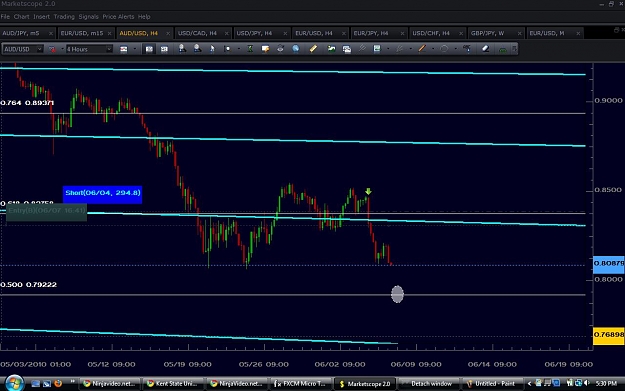The width and height of the screenshot is (625, 391).
Task: Click the teal save-chart toolbar icon
Action: pos(377,49)
